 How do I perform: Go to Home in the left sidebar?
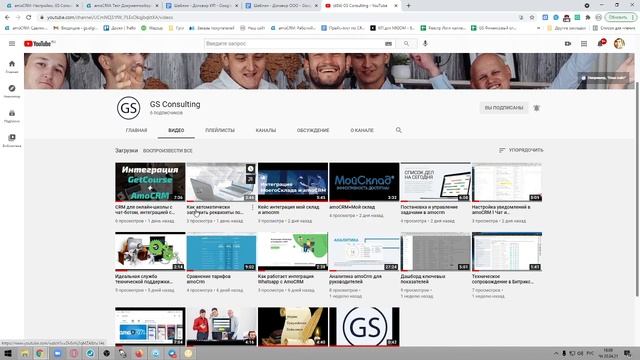pos(12,67)
